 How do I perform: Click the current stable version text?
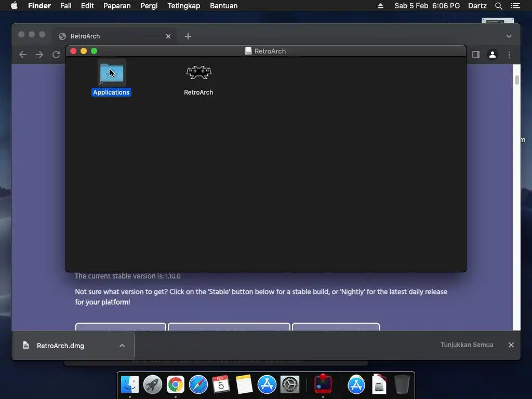click(x=128, y=276)
